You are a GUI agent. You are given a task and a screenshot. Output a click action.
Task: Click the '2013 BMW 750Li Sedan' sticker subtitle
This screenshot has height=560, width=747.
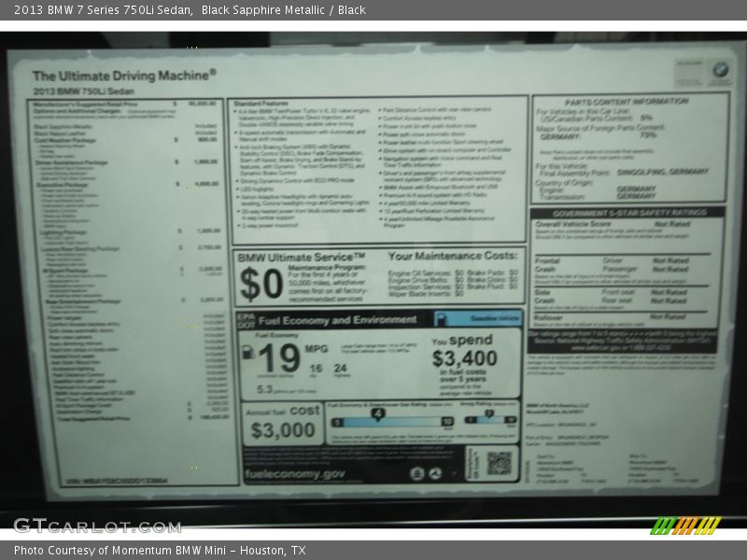click(83, 91)
